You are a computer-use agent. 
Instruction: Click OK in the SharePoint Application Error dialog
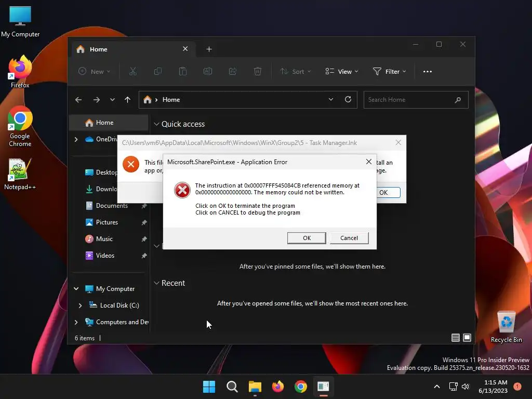(x=307, y=238)
